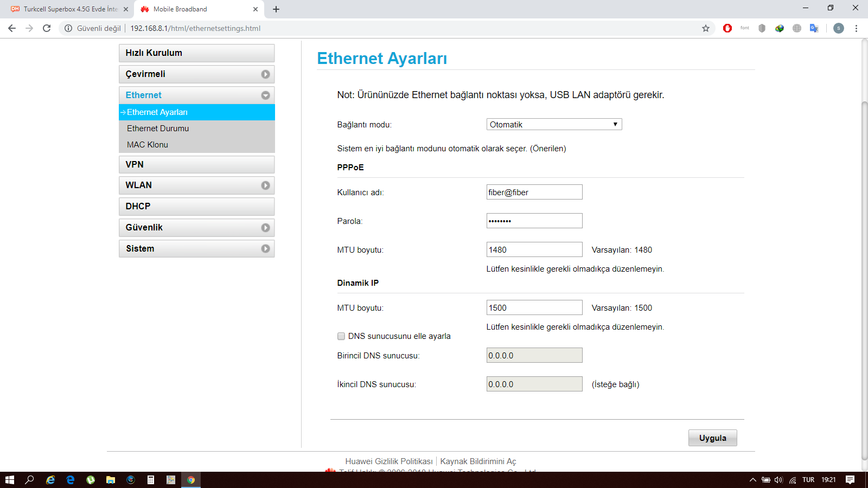This screenshot has height=488, width=868.
Task: Open Huawei Gizlilik Politikası link
Action: [x=389, y=461]
